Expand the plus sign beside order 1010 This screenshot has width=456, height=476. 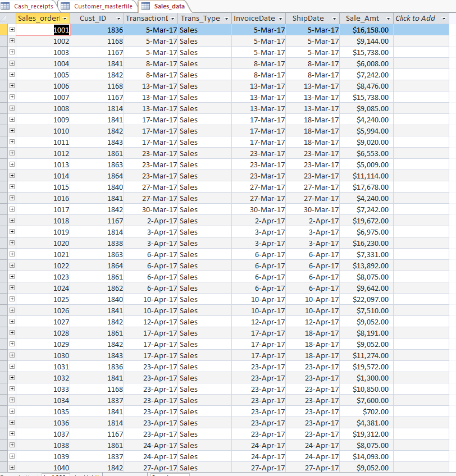12,131
